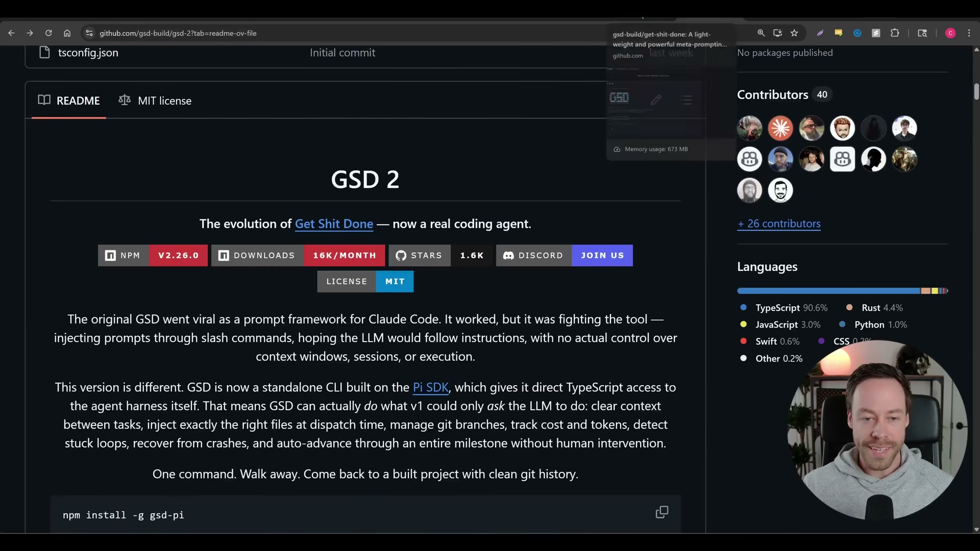Open the black silhouette on white contributor avatar

point(873,159)
